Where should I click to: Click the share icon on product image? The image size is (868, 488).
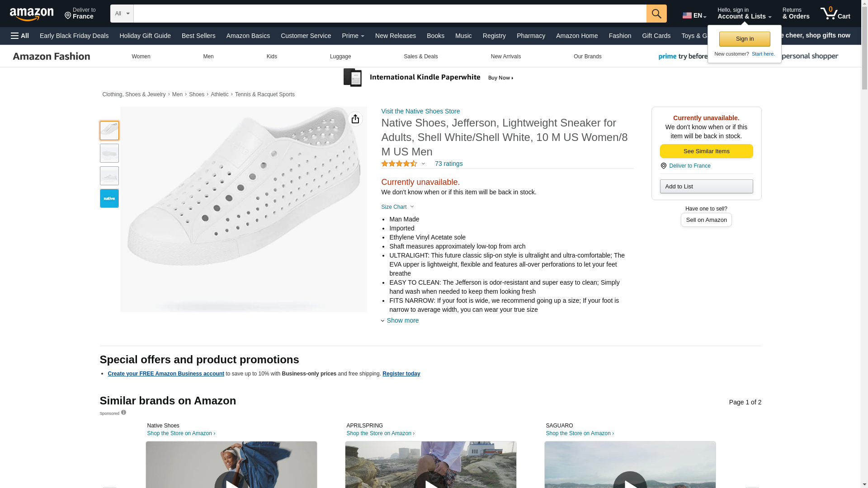point(355,119)
